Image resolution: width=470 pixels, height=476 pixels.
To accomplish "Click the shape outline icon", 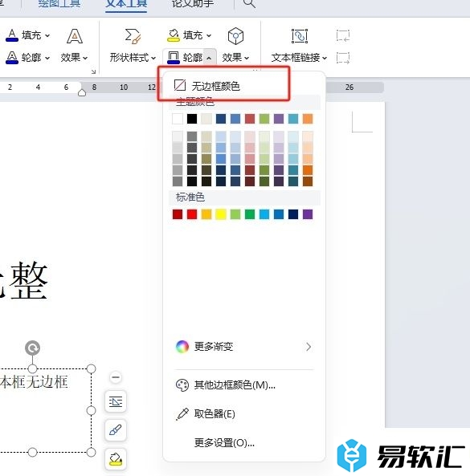I will point(174,57).
